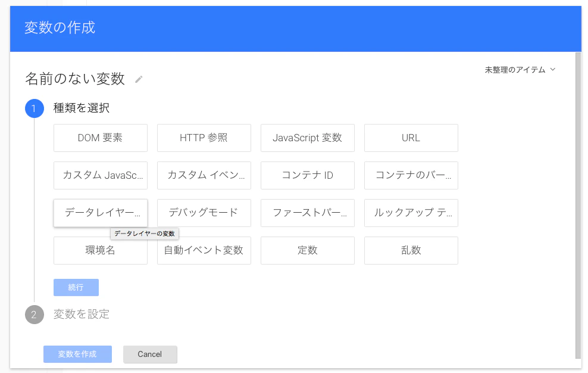The width and height of the screenshot is (588, 373).
Task: Choose the ルックアップ テーブル variable type
Action: click(x=411, y=213)
